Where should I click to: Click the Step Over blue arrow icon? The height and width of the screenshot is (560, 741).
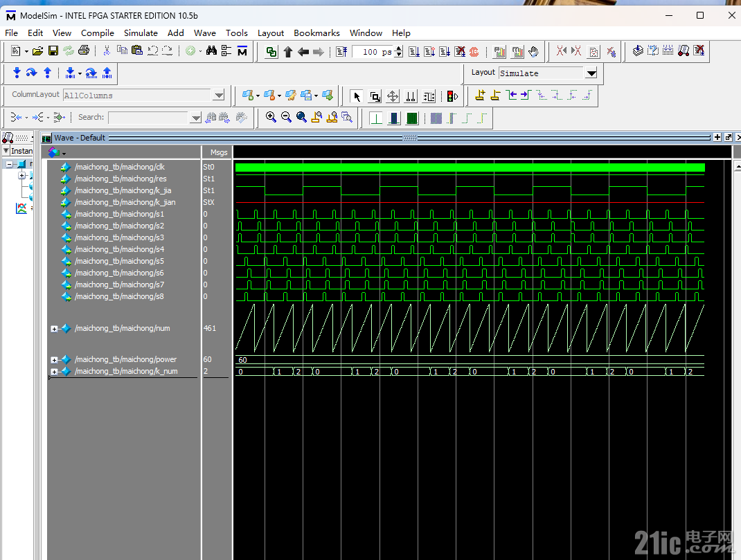coord(32,73)
